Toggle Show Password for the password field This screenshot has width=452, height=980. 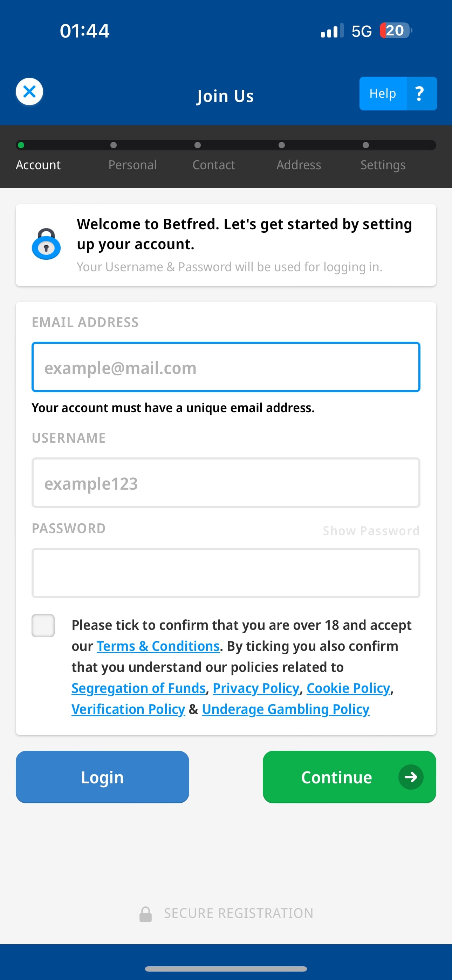click(371, 530)
